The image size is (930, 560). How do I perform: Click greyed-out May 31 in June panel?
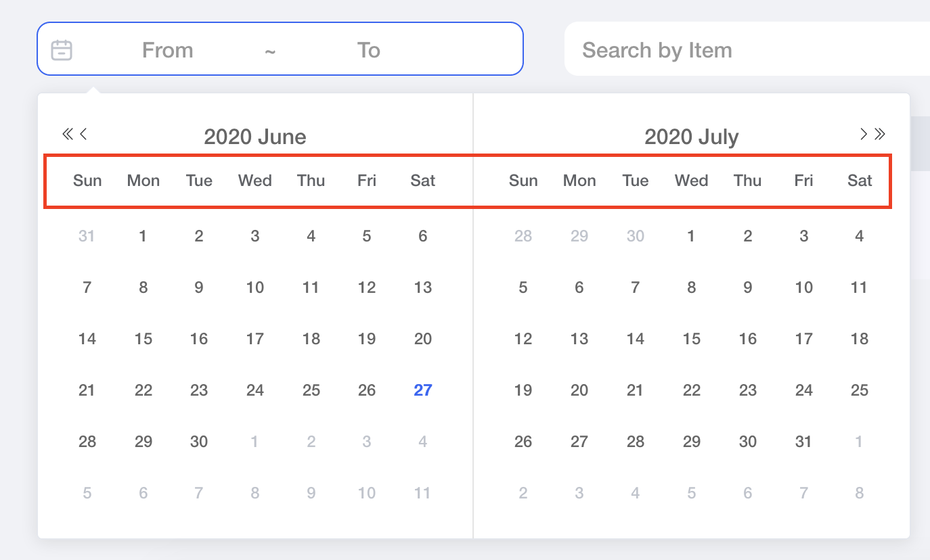click(87, 236)
